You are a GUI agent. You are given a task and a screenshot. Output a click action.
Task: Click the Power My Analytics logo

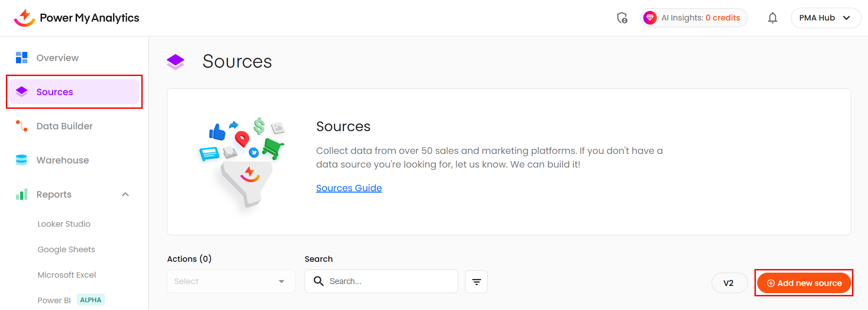(76, 18)
